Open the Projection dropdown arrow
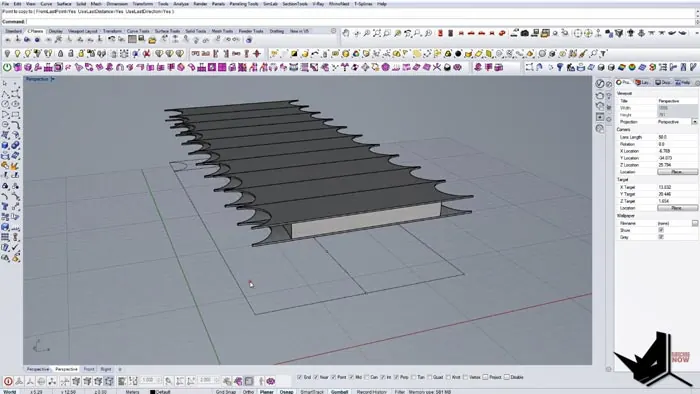 [695, 122]
